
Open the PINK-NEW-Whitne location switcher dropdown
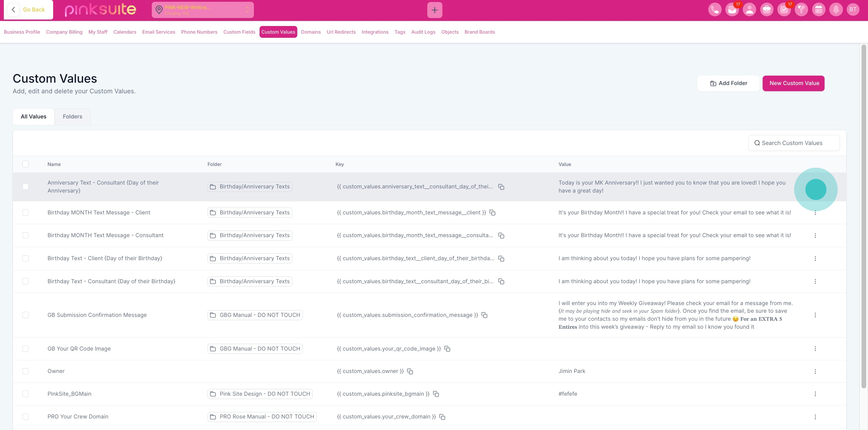[x=203, y=10]
